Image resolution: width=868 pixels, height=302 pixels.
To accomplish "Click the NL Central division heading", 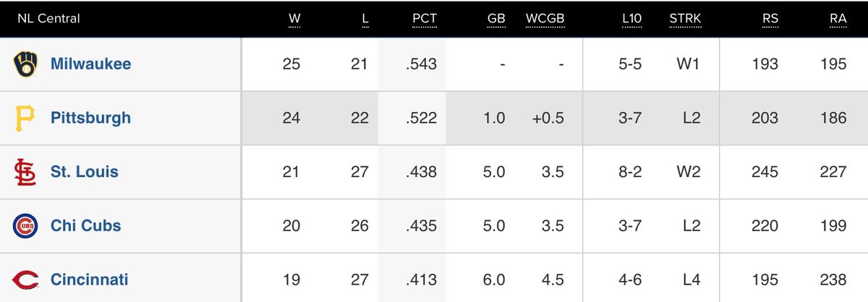I will 49,18.
